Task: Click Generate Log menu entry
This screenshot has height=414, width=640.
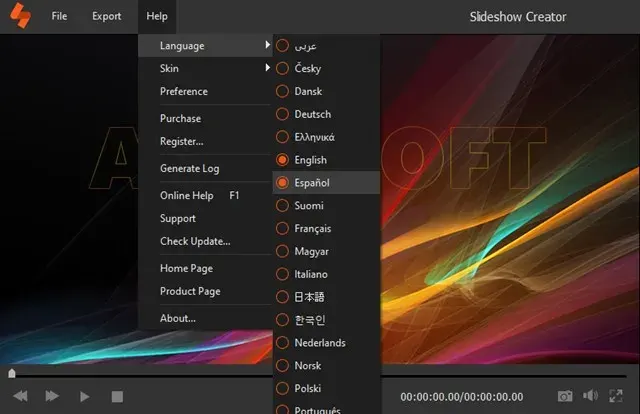Action: (205, 168)
